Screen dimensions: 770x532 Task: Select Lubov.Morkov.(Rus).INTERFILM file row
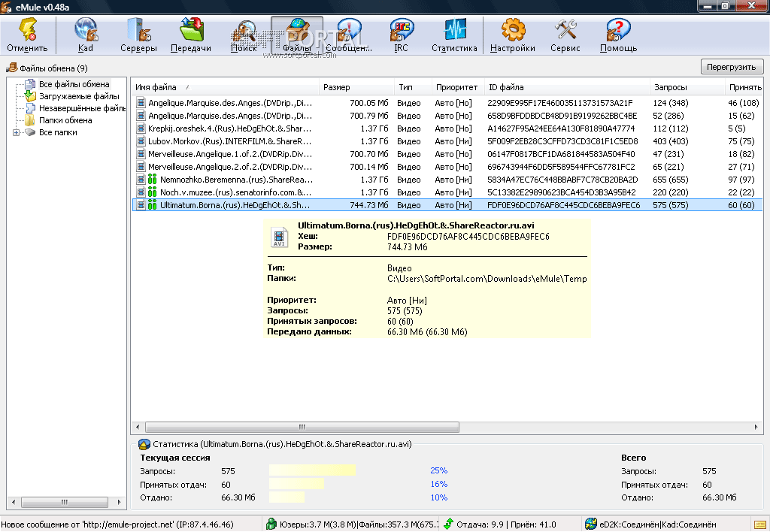[447, 141]
